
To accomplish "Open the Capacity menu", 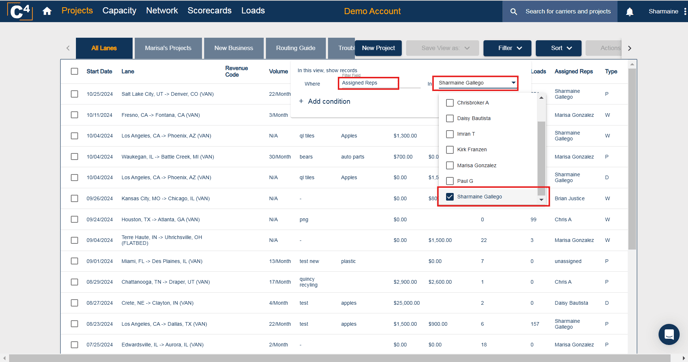I will [119, 11].
